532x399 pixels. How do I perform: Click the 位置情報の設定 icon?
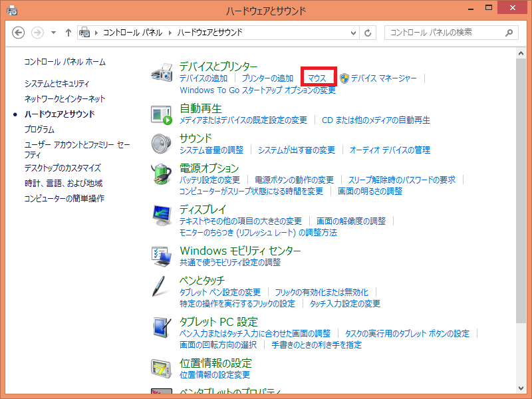(x=162, y=367)
